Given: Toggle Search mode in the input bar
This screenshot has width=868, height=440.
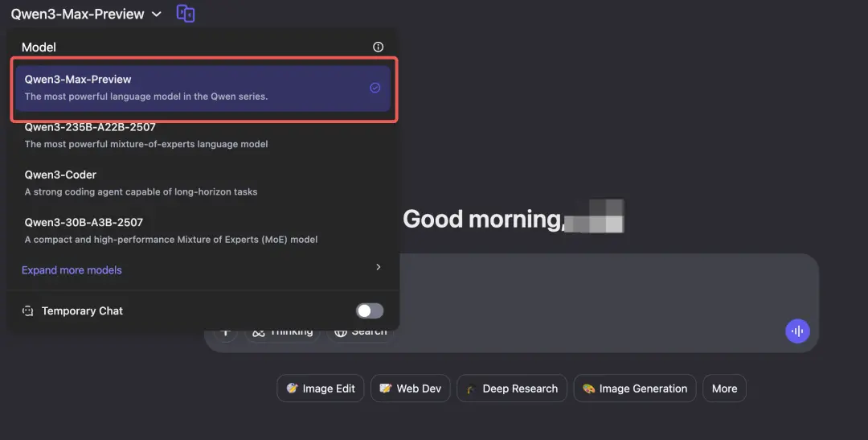Looking at the screenshot, I should (361, 332).
